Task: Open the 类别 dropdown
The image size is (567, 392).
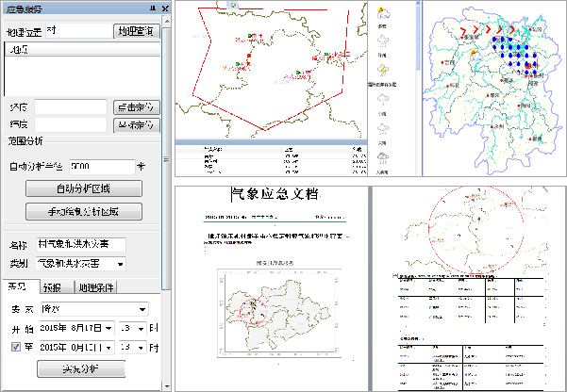Action: tap(120, 264)
